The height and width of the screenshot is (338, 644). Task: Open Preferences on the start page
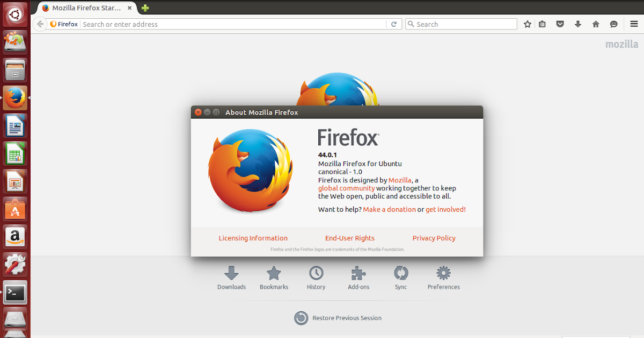(x=443, y=278)
